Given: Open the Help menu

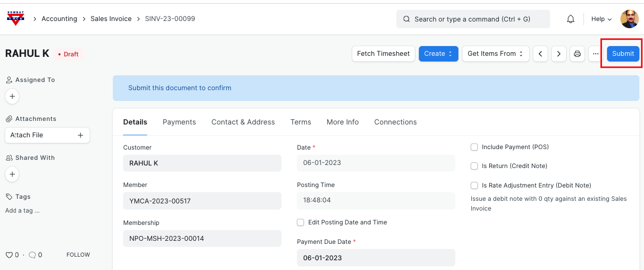Looking at the screenshot, I should (601, 19).
